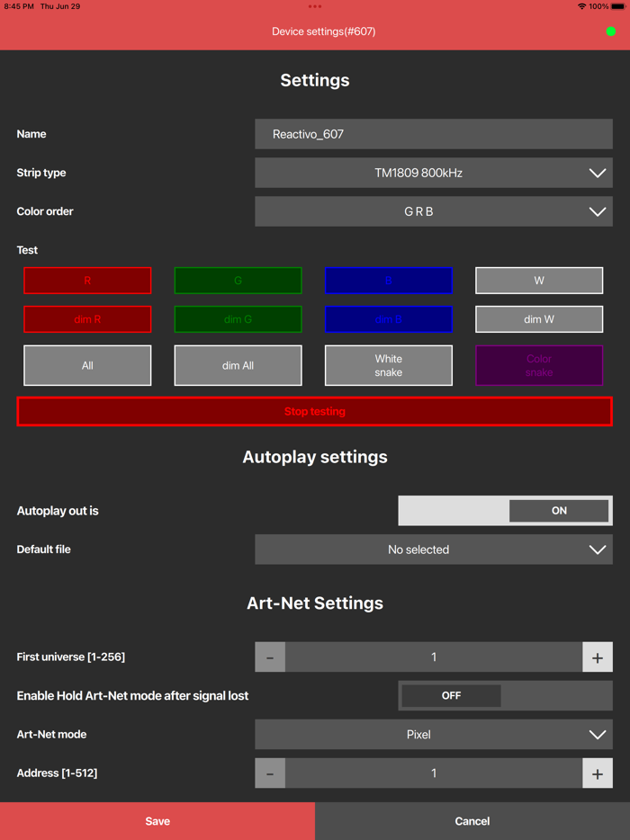Image resolution: width=630 pixels, height=840 pixels.
Task: Save the device settings
Action: click(157, 821)
